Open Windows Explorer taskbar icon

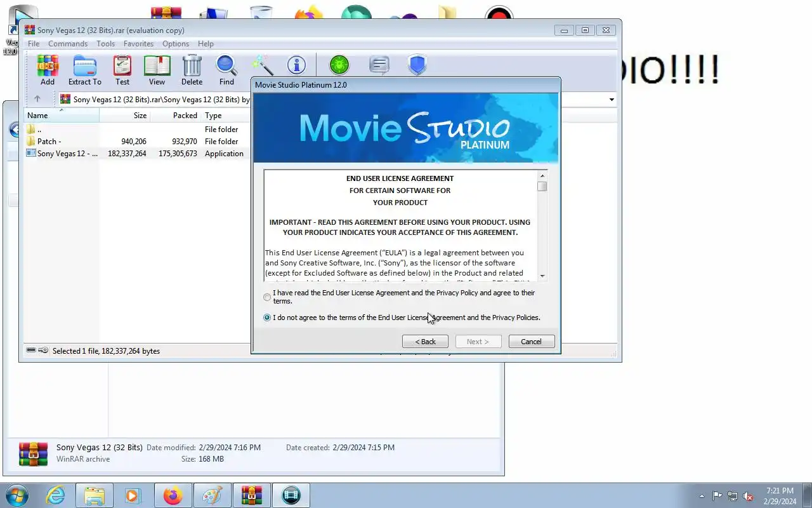[95, 495]
